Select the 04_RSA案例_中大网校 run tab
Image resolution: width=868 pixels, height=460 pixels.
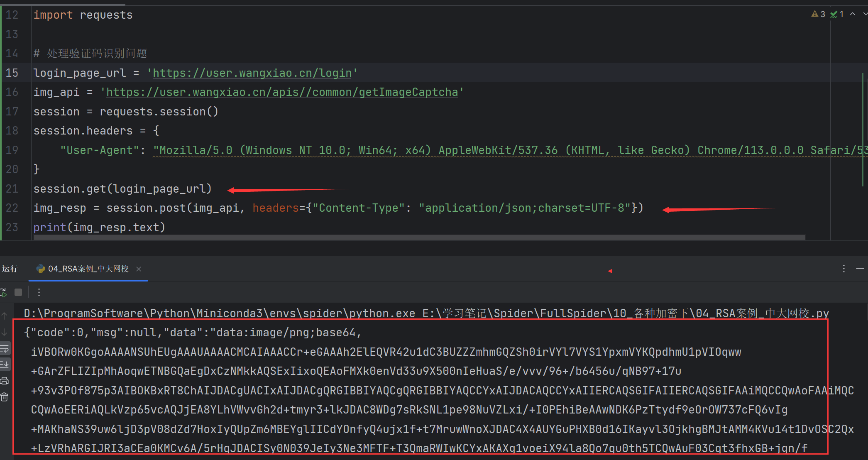[x=88, y=269]
